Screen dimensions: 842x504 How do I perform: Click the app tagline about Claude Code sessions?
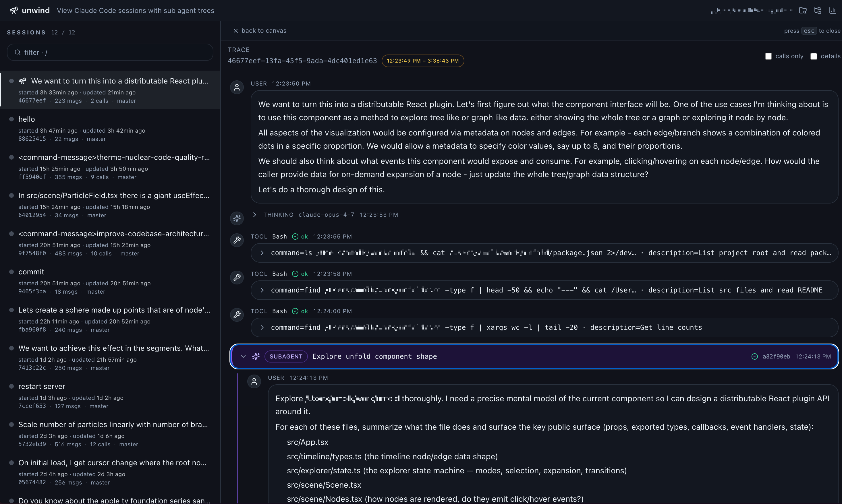pyautogui.click(x=136, y=11)
